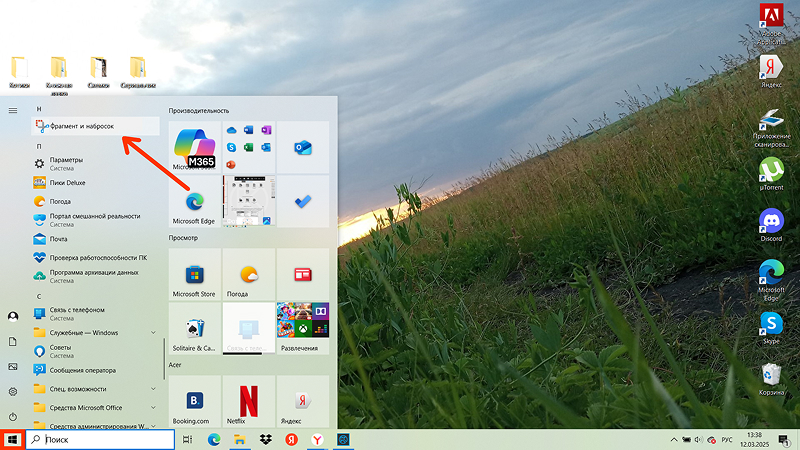The image size is (800, 450).
Task: Open the Booking.com tile
Action: pos(194,402)
